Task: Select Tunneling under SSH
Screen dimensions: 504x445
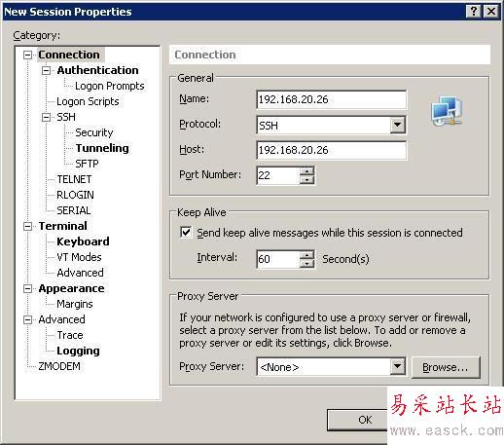Action: 102,148
